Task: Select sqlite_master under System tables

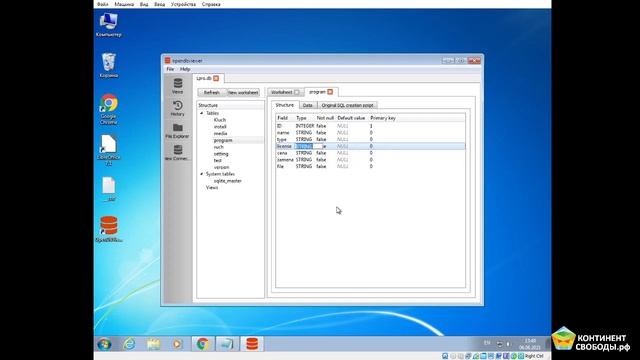Action: (x=228, y=181)
